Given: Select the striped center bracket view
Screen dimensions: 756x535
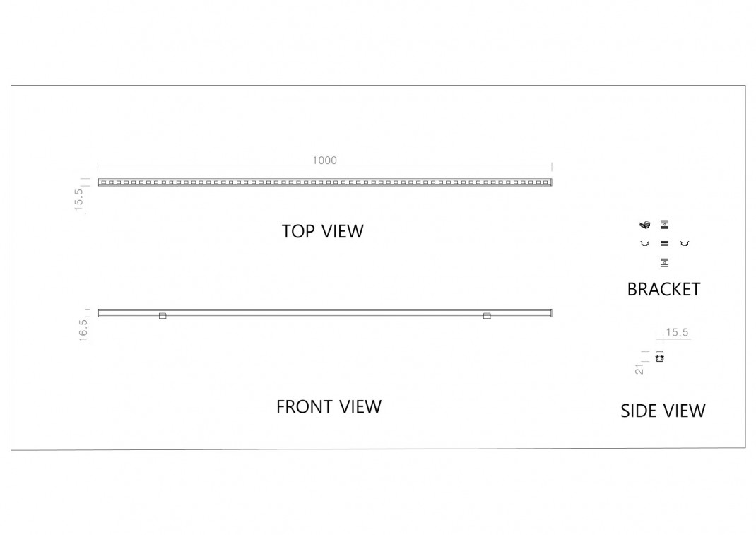Looking at the screenshot, I should point(664,243).
